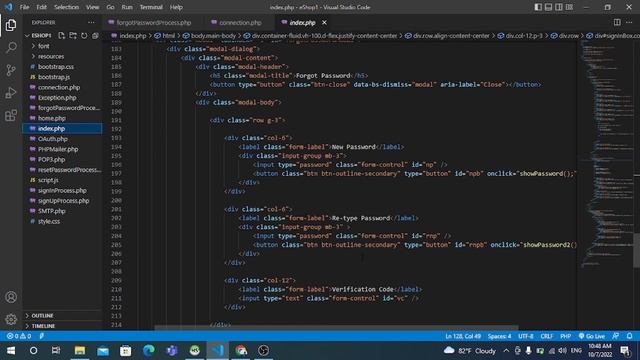Open bootstrap.css in Explorer

(x=56, y=67)
